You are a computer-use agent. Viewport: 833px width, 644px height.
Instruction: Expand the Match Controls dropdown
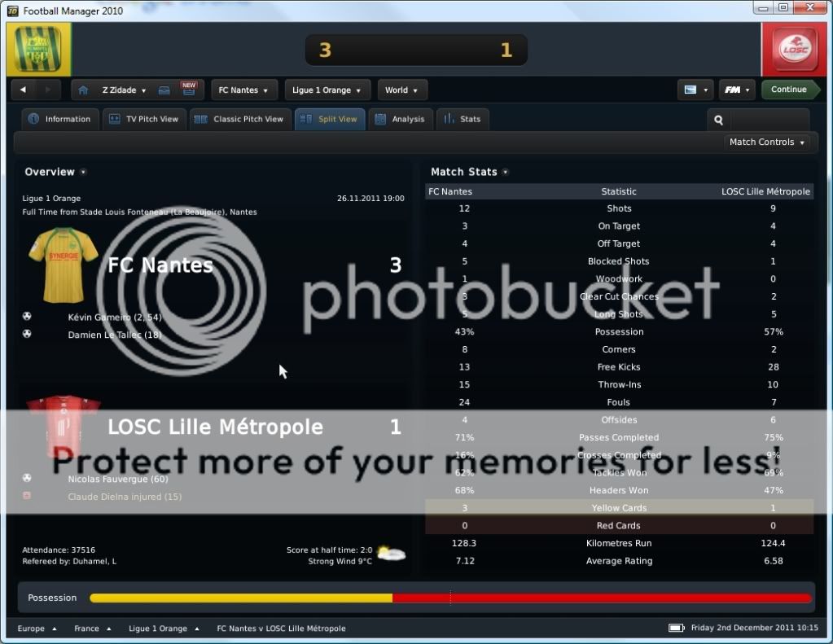767,142
